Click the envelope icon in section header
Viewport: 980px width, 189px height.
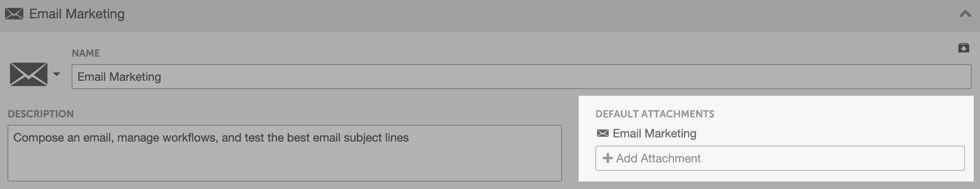coord(14,14)
